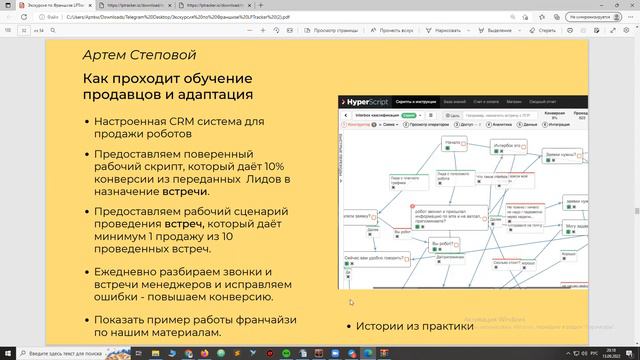Save the PDF with the Save As icon
640x360 pixels.
(596, 30)
